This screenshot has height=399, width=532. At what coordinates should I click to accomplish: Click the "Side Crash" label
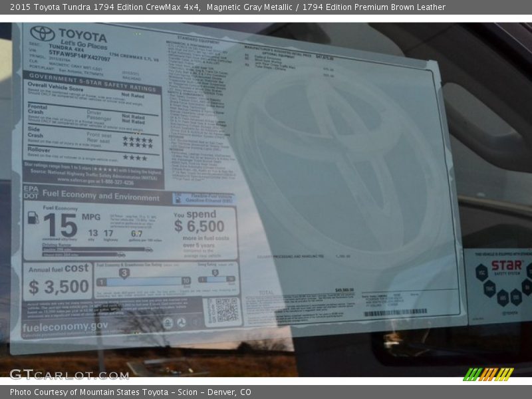pyautogui.click(x=35, y=132)
